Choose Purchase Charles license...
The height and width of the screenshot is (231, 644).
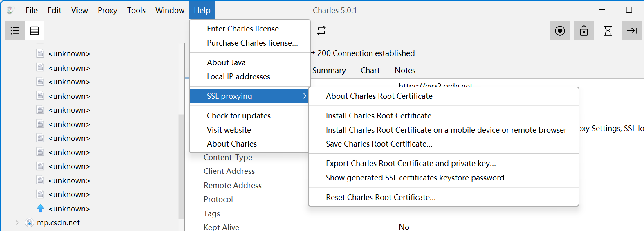click(x=249, y=43)
